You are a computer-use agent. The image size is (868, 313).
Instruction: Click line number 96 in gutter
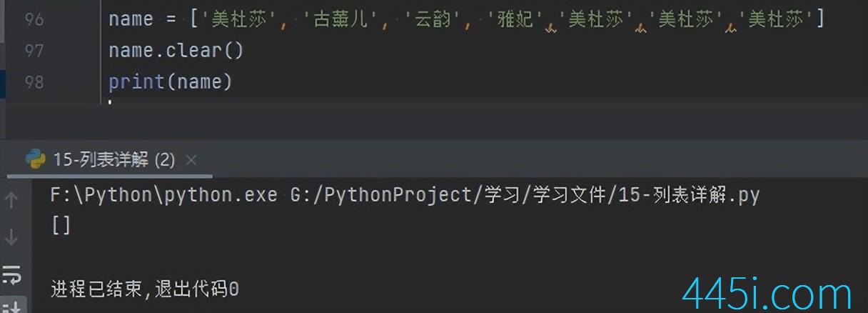(x=34, y=19)
